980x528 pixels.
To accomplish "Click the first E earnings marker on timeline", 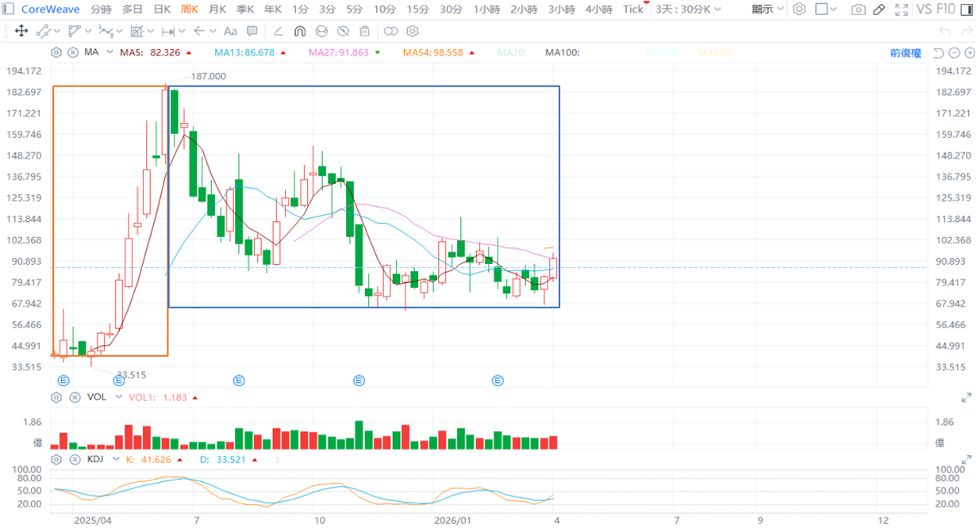I will coord(63,381).
